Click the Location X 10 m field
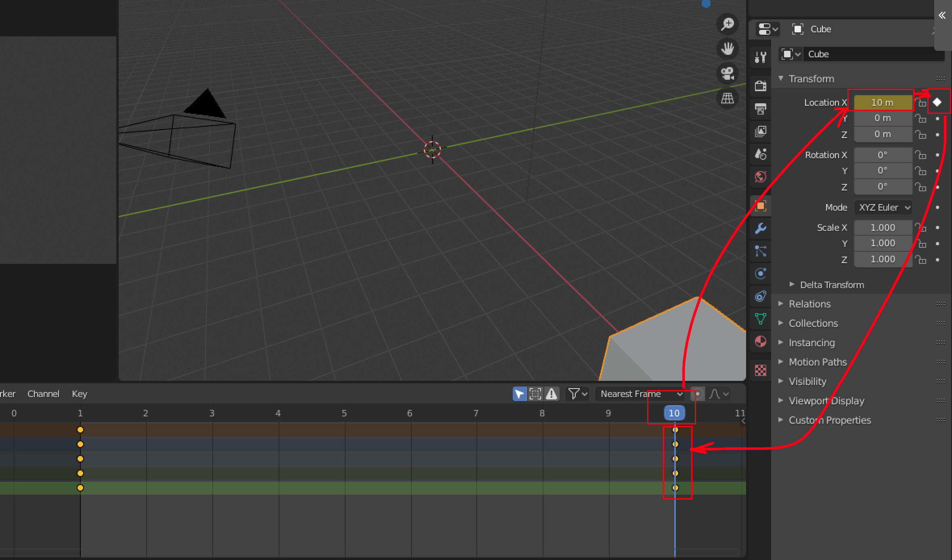 883,102
